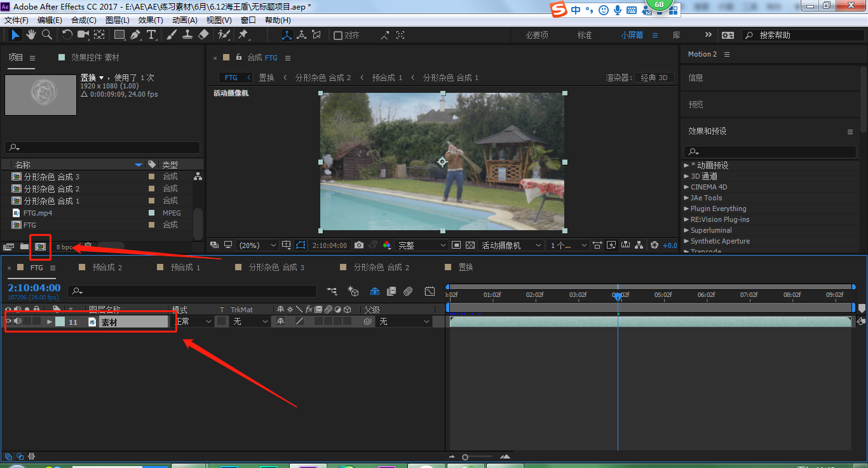
Task: Select the Hand tool
Action: pyautogui.click(x=31, y=35)
